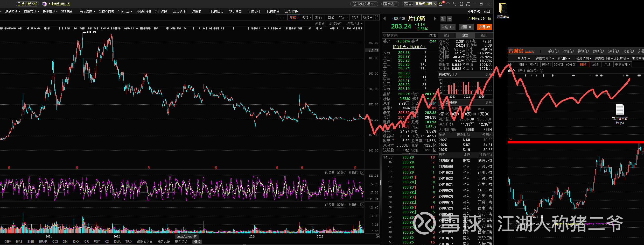Click the 2022/12/02/五 date marker on timeline
Image resolution: width=644 pixels, height=245 pixels.
click(x=187, y=237)
